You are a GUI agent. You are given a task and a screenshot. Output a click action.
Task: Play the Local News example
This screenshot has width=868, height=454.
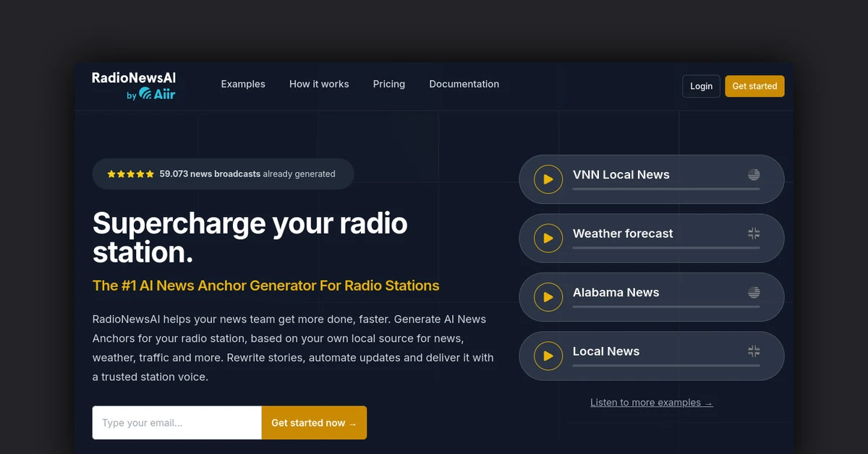(548, 356)
